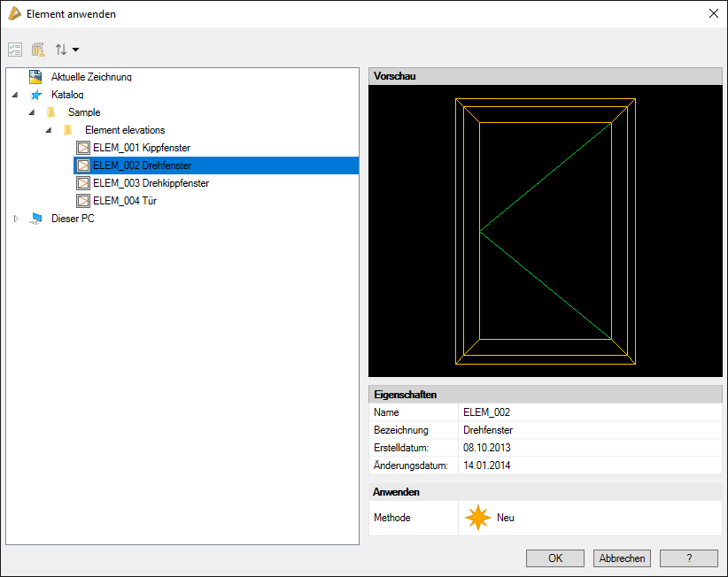Collapse the Katalog tree node
The image size is (728, 577).
coord(15,95)
